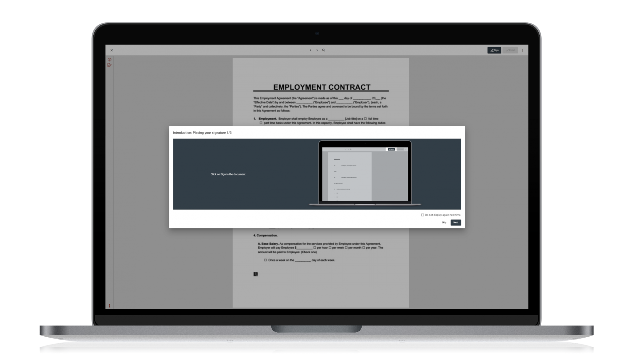Tick the 'Once a week' checkbox
Screen dimensions: 633x364
(265, 260)
